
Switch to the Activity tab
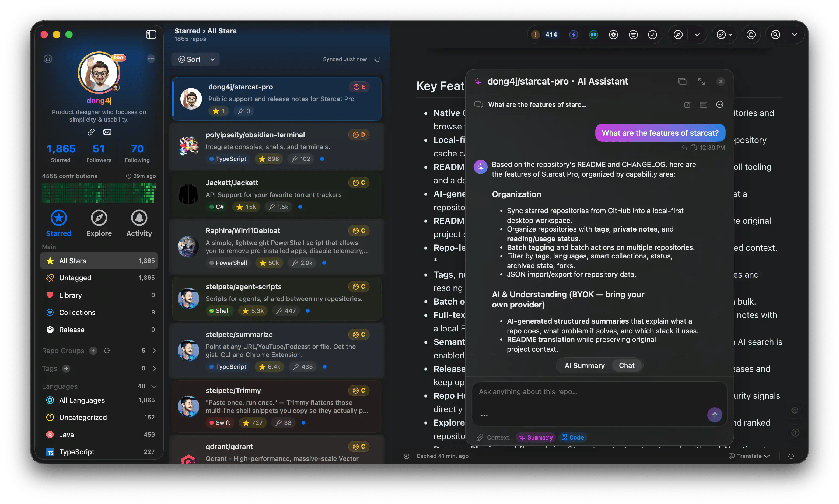point(139,223)
